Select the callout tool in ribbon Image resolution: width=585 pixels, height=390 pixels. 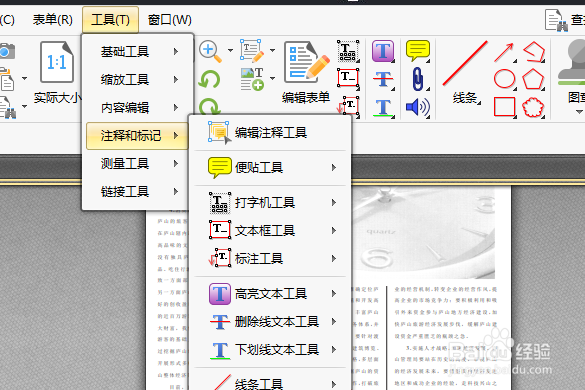[x=348, y=107]
